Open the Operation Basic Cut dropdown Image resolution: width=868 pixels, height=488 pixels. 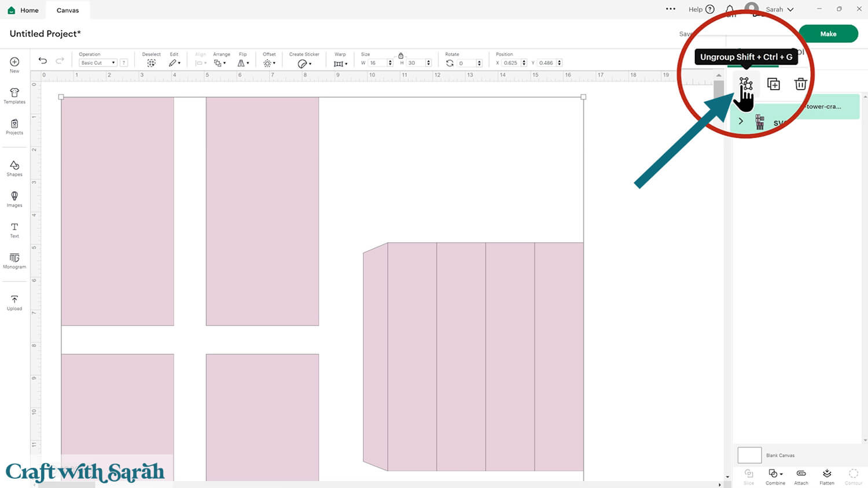point(98,63)
